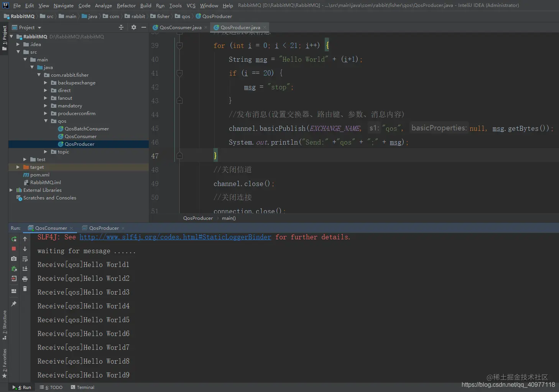Click the Exit run icon with red arrow
Screen dimensions: 559x392
point(14,279)
